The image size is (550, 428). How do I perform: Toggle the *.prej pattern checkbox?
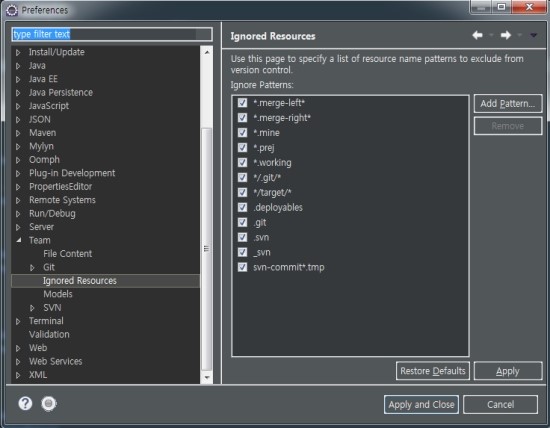242,147
